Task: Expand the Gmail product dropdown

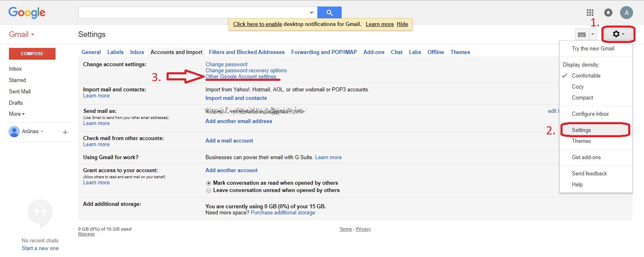Action: coord(21,35)
